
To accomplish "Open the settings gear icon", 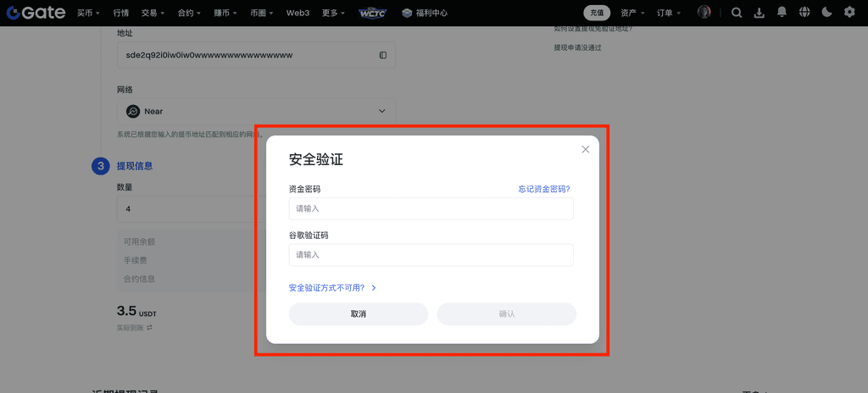I will point(849,13).
